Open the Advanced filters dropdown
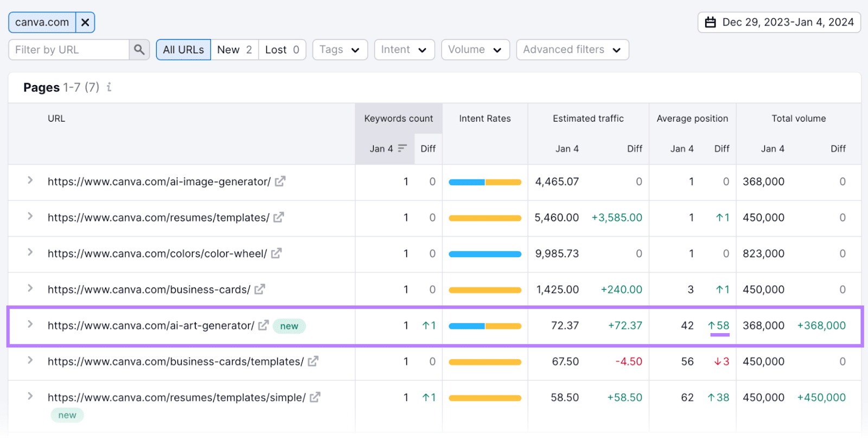The width and height of the screenshot is (868, 440). pyautogui.click(x=572, y=49)
